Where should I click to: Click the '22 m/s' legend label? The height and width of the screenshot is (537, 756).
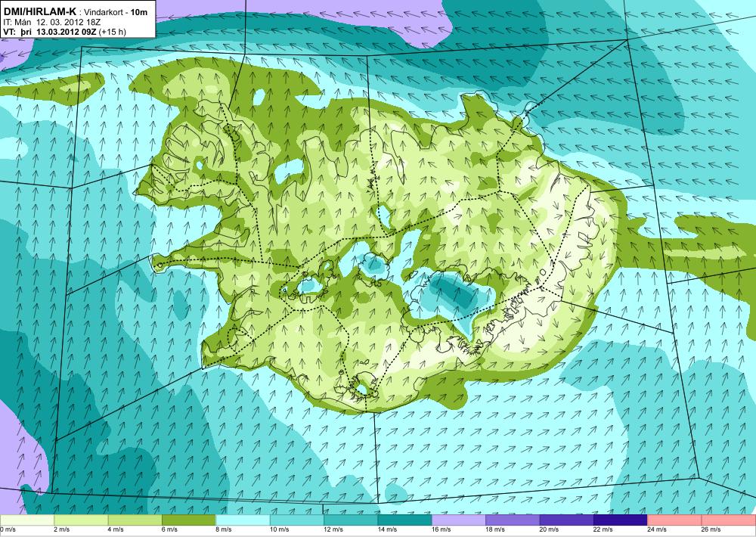click(603, 529)
